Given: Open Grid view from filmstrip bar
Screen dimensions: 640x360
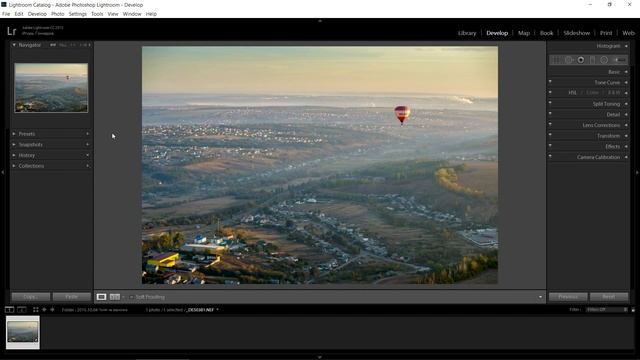Looking at the screenshot, I should (x=36, y=310).
